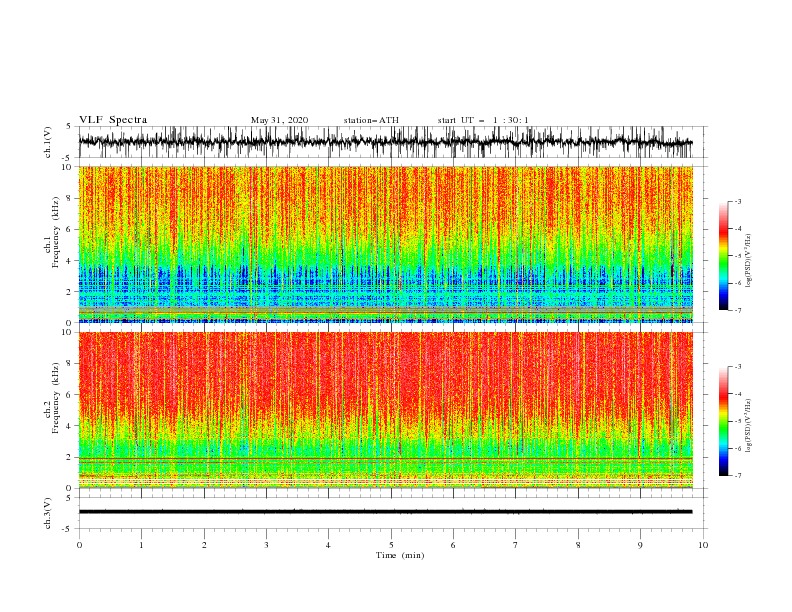Click the ch.2 spectrogram "10" kHz tick label

68,332
